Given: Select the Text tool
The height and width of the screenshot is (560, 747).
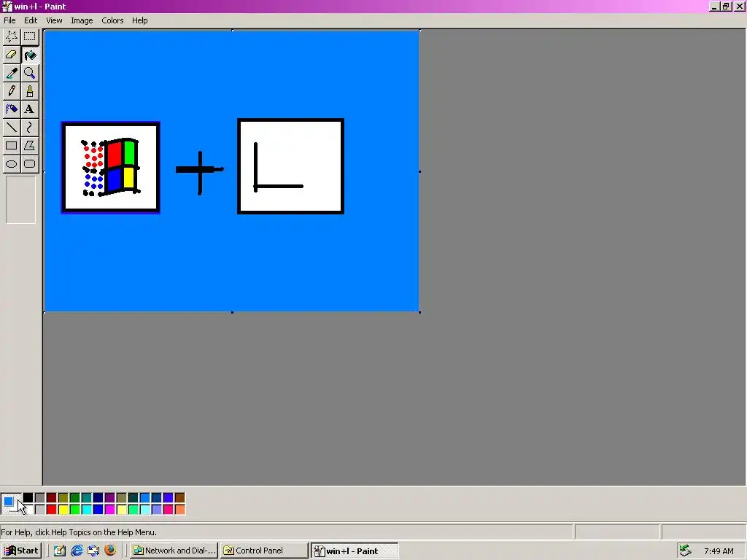Looking at the screenshot, I should [x=29, y=109].
